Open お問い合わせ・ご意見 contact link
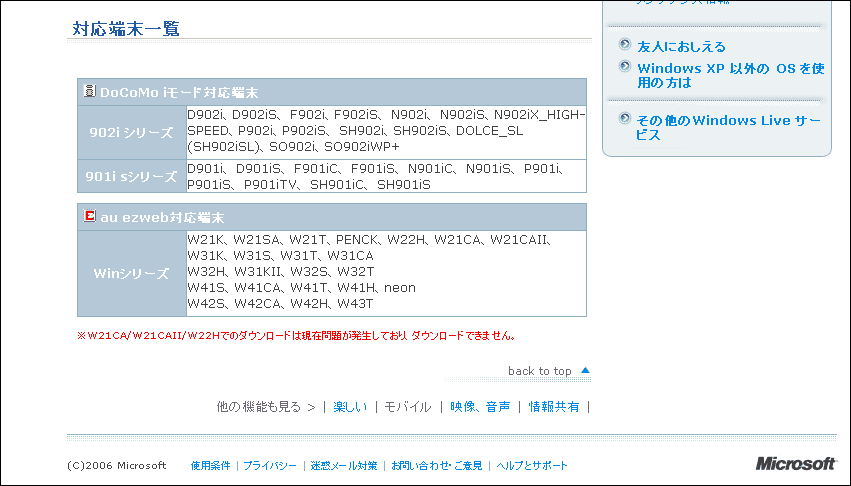Image resolution: width=851 pixels, height=486 pixels. pos(437,466)
